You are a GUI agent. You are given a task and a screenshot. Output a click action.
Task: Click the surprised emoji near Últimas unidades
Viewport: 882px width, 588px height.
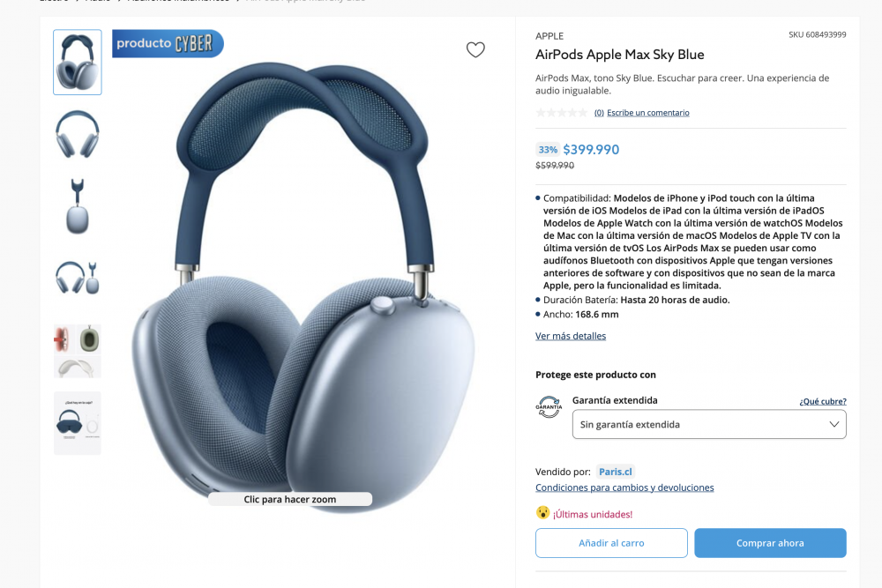[542, 513]
